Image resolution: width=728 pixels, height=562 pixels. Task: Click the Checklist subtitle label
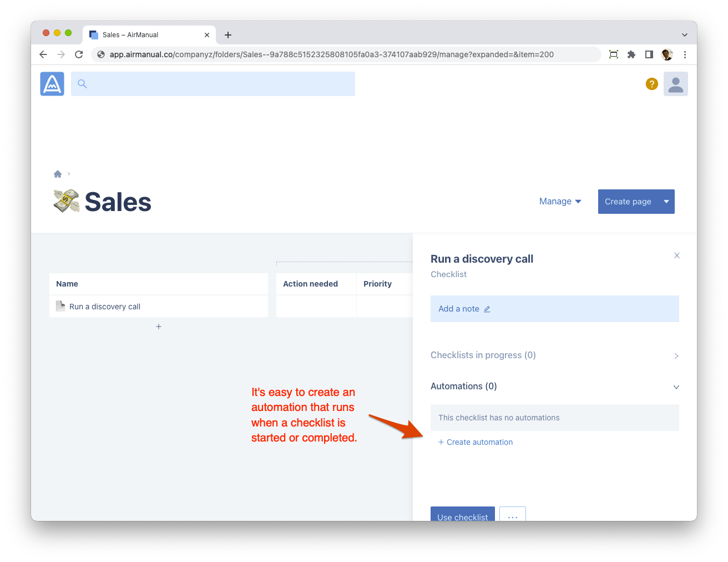[448, 274]
